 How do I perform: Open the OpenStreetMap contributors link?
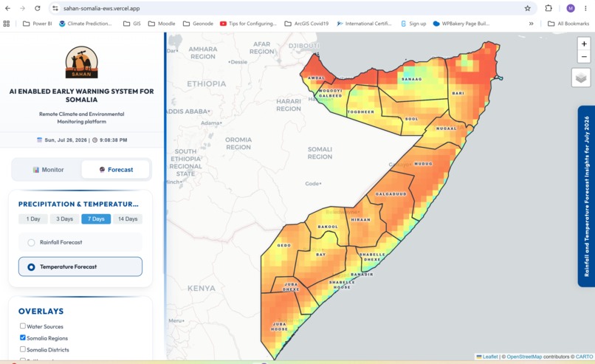pos(524,357)
